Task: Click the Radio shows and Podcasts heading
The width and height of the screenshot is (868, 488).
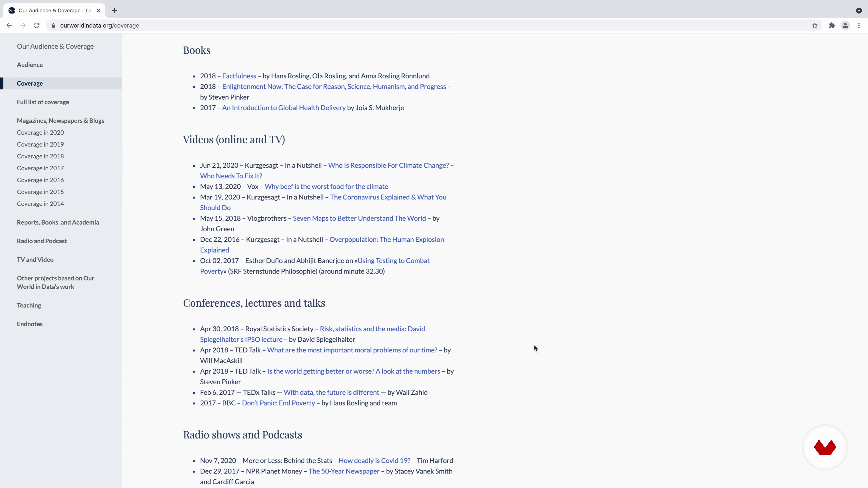Action: pyautogui.click(x=243, y=435)
